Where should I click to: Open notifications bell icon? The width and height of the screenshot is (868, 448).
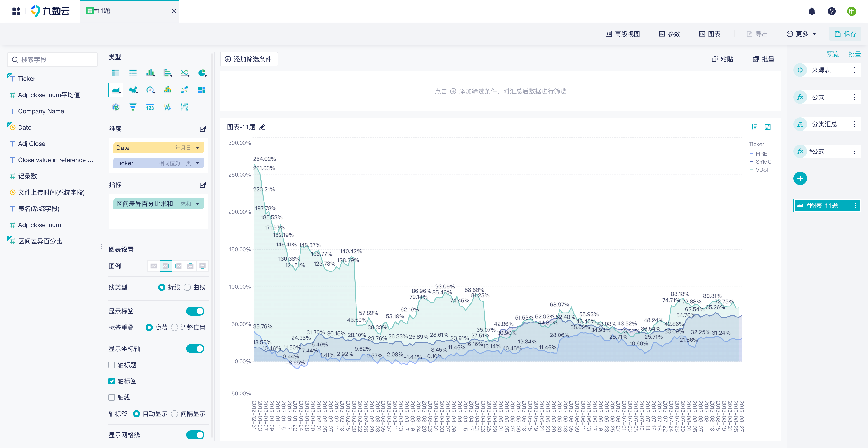pos(812,12)
